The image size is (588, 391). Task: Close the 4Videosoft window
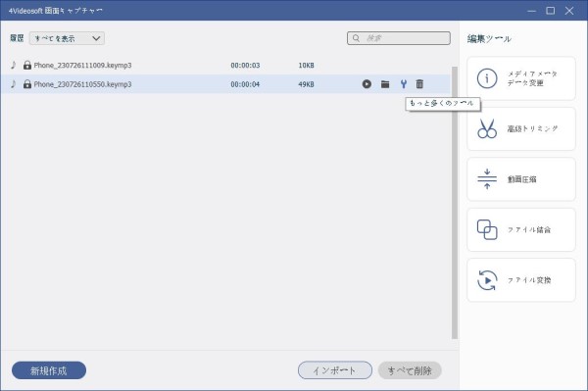[x=569, y=11]
